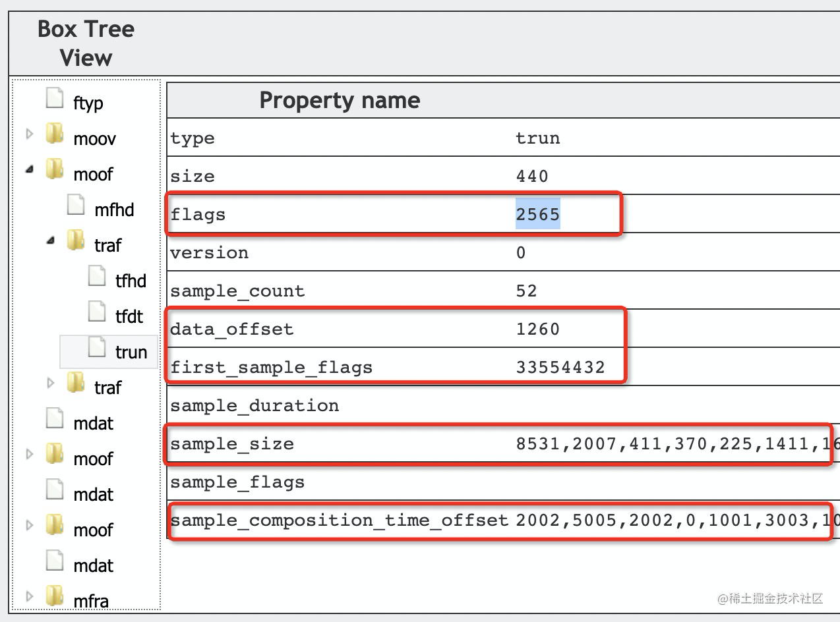
Task: Select the expanded traf label
Action: coord(107,245)
